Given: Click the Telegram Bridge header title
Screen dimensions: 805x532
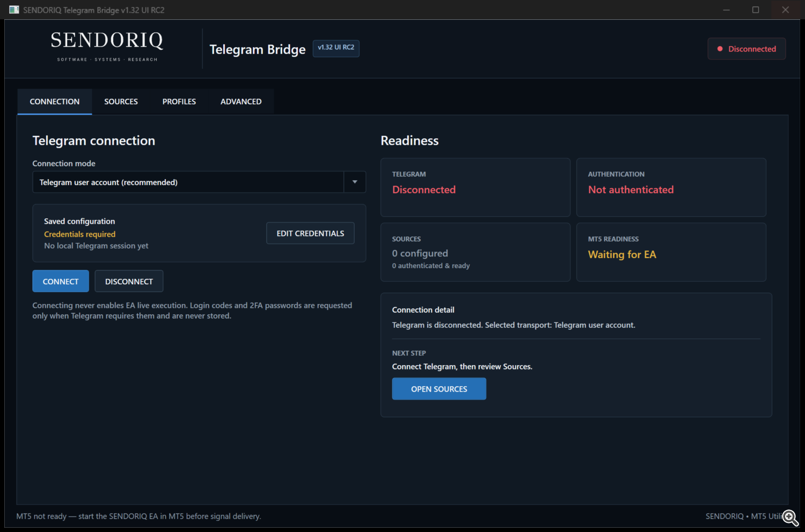Looking at the screenshot, I should click(257, 49).
